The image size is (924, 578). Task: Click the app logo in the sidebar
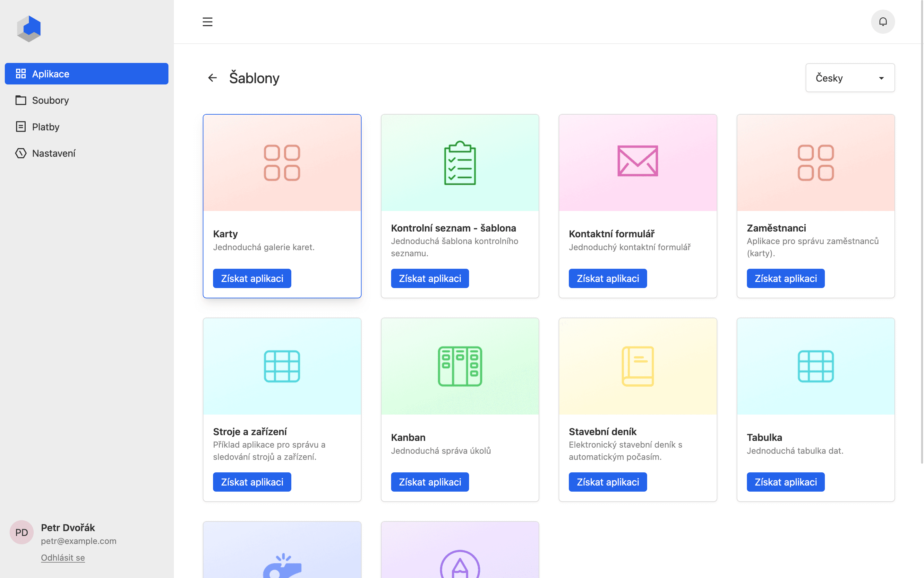point(29,29)
